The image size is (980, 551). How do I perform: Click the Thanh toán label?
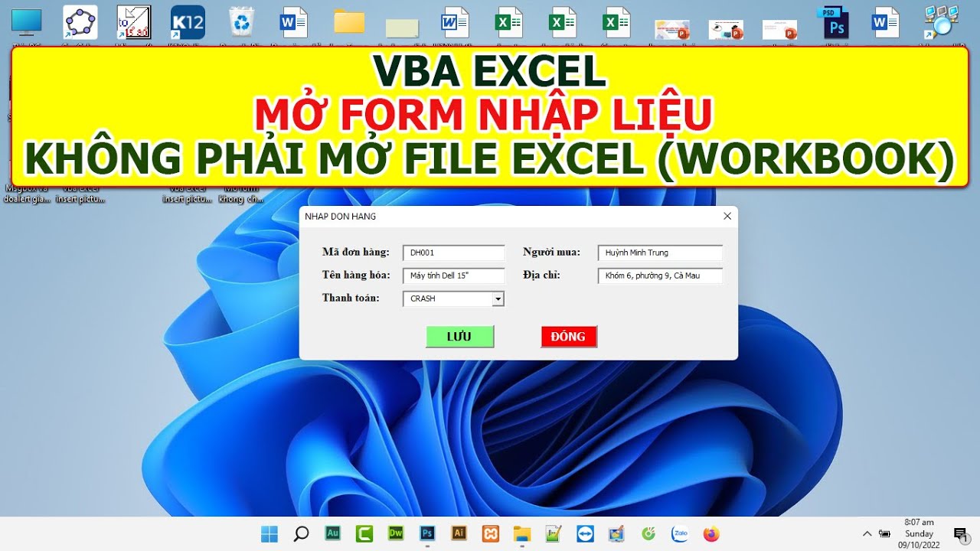pyautogui.click(x=351, y=298)
